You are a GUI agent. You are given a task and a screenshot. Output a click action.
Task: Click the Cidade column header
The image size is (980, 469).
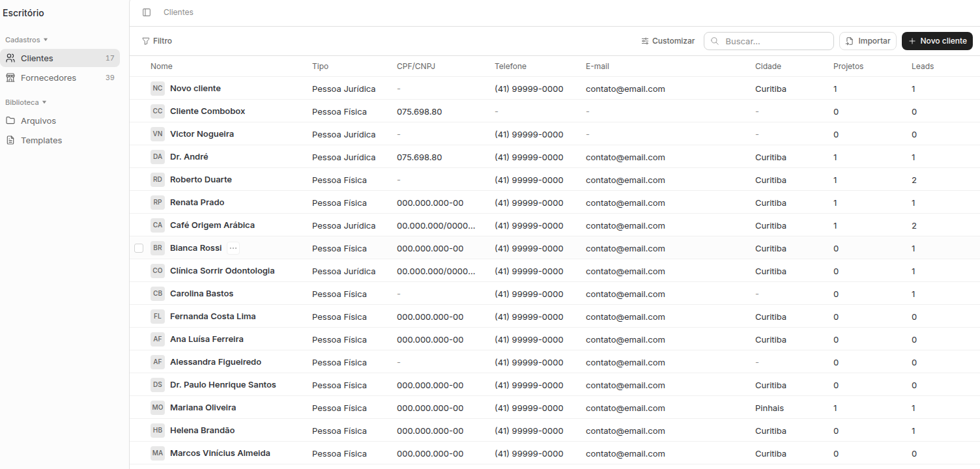[768, 66]
